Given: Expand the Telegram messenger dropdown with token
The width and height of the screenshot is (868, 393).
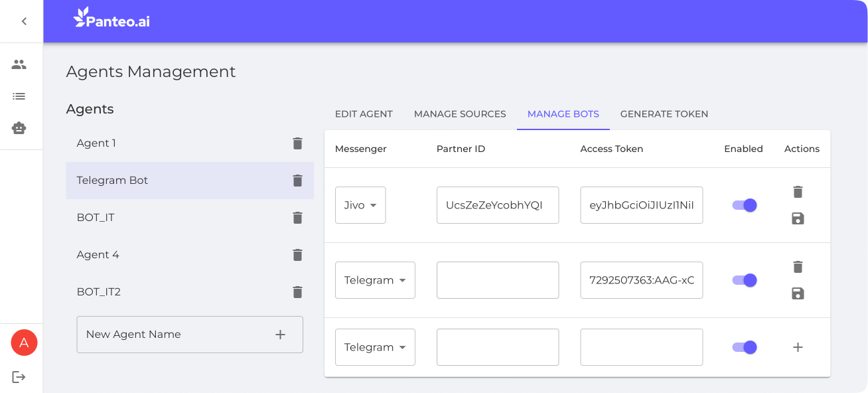Looking at the screenshot, I should click(375, 280).
